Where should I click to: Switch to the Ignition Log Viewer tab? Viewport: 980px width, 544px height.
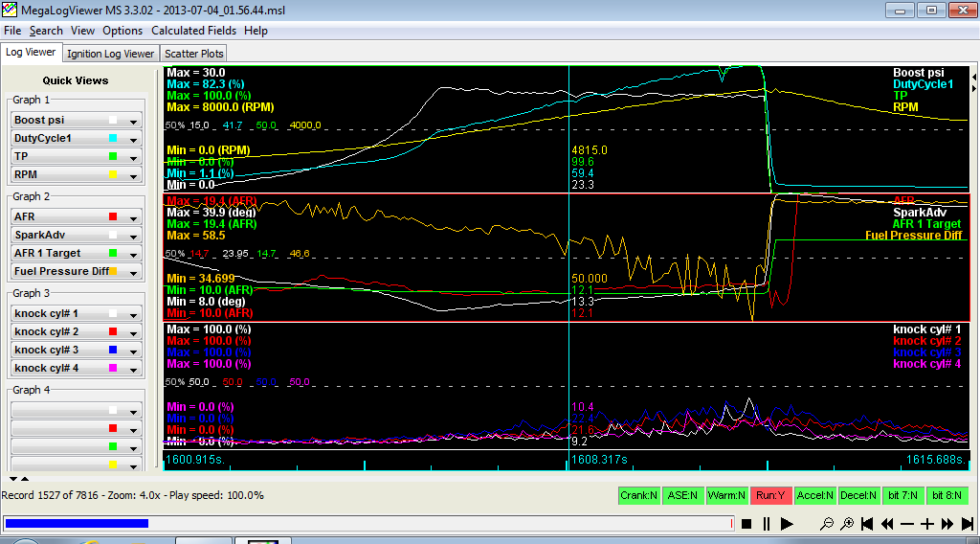(111, 54)
